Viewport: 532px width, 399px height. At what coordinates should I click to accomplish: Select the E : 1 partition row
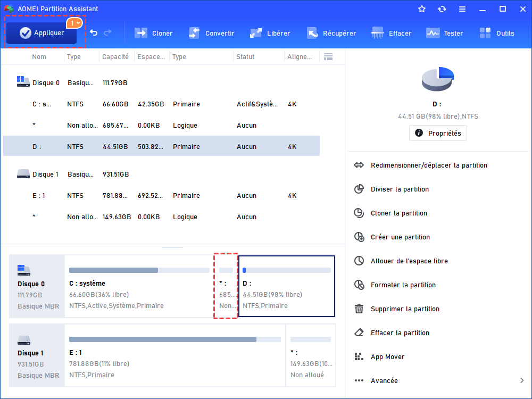pyautogui.click(x=162, y=195)
